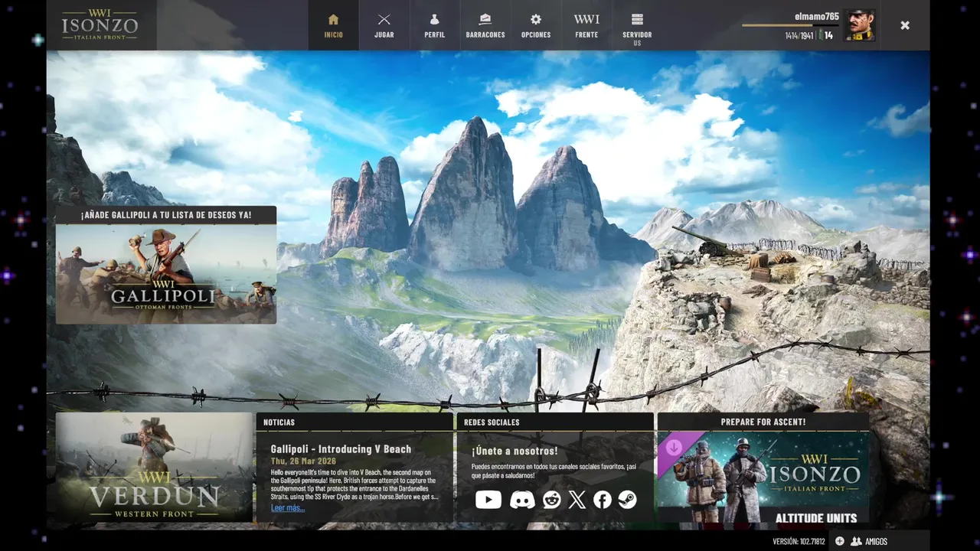
Task: Click the NOTICIAS panel header
Action: click(x=354, y=422)
